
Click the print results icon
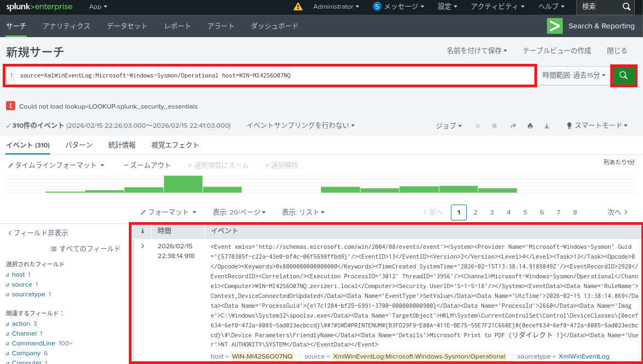click(529, 126)
